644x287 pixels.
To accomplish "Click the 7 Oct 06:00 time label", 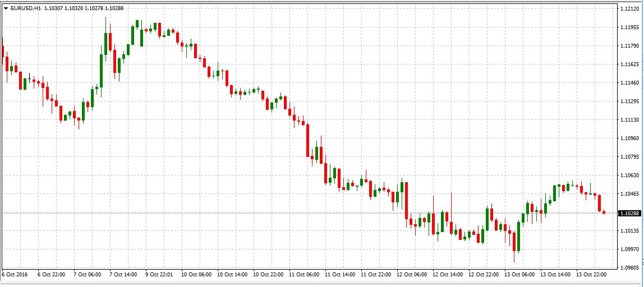I will pyautogui.click(x=86, y=274).
